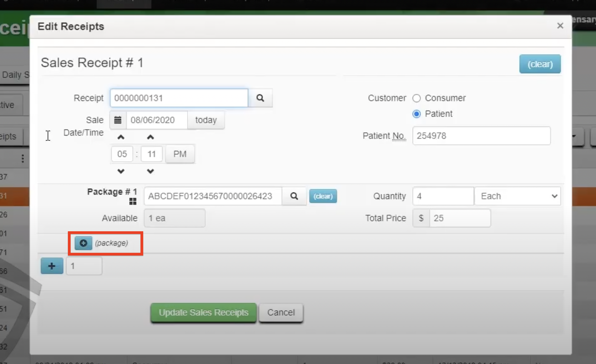Click Update Sales Receipts button

point(203,312)
